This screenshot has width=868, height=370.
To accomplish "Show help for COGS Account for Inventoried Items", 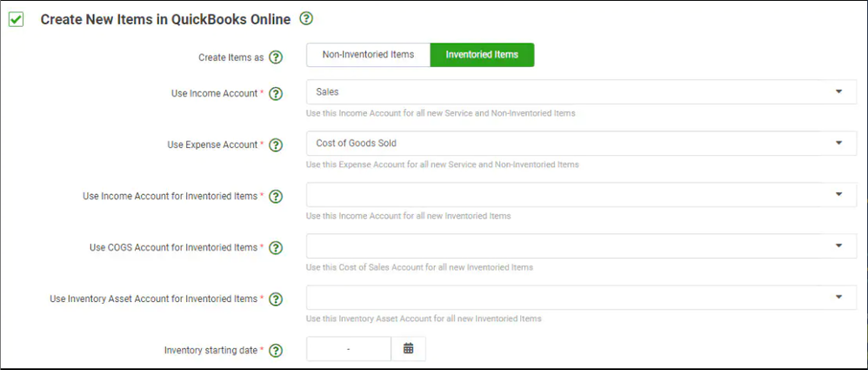I will click(x=276, y=248).
